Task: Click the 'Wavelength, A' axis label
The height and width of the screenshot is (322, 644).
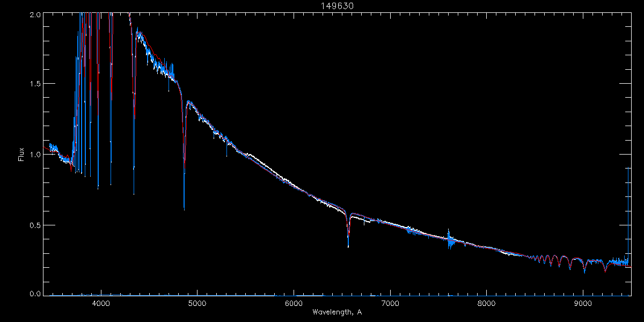Action: 337,312
